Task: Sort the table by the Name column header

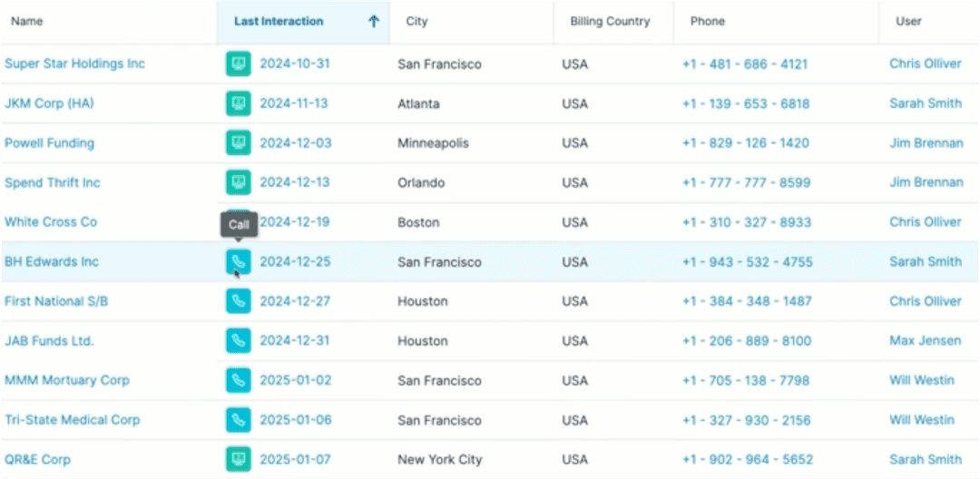Action: tap(27, 22)
